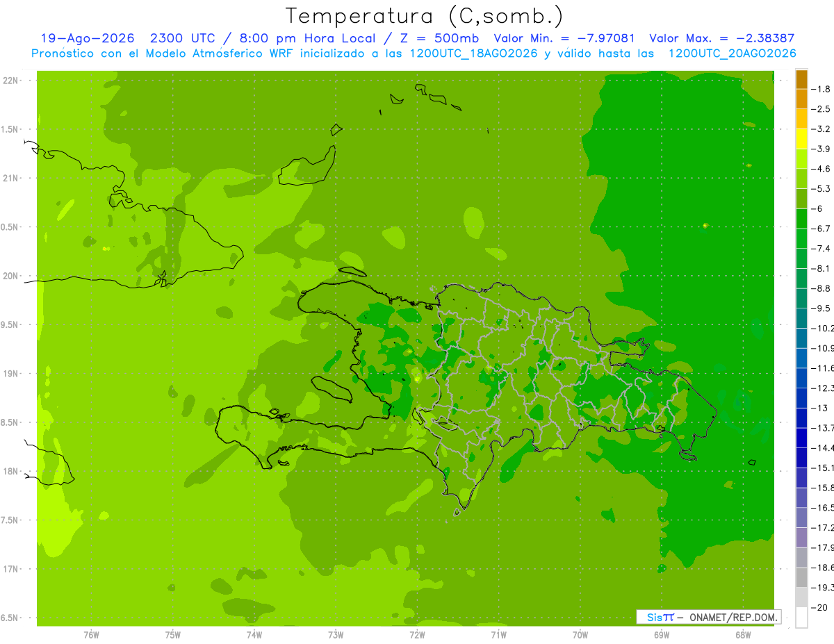Click the "-3.9" colorbar label

[x=821, y=149]
